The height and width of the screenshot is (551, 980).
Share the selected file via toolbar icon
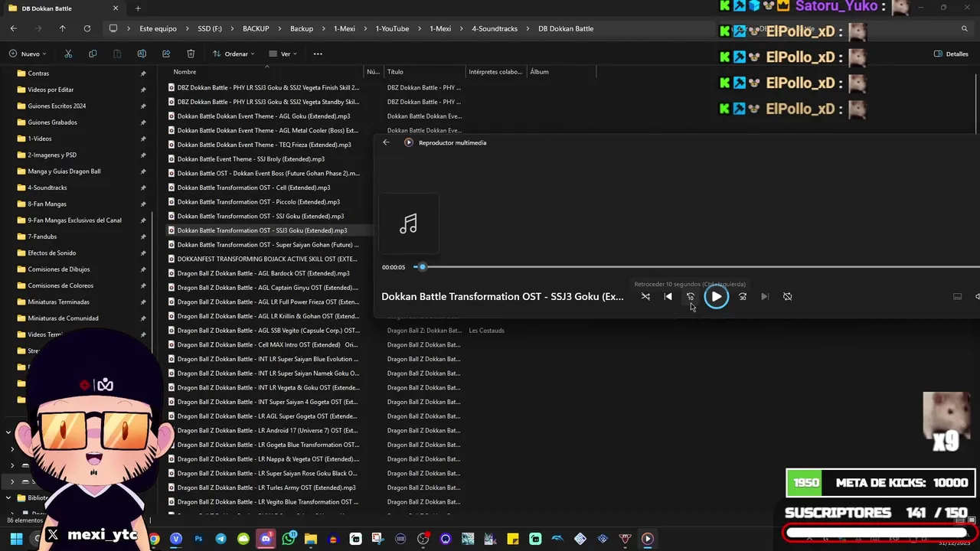166,54
